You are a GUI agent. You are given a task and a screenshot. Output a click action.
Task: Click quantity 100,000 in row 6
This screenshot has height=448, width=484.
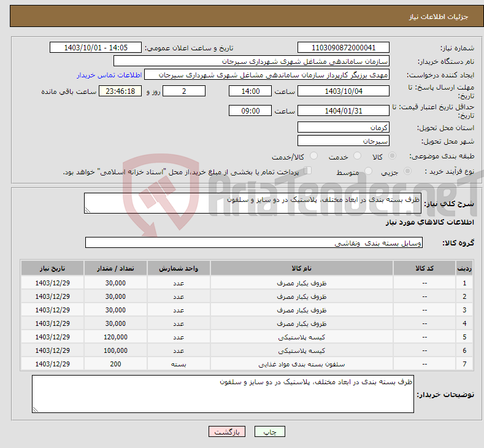115,351
